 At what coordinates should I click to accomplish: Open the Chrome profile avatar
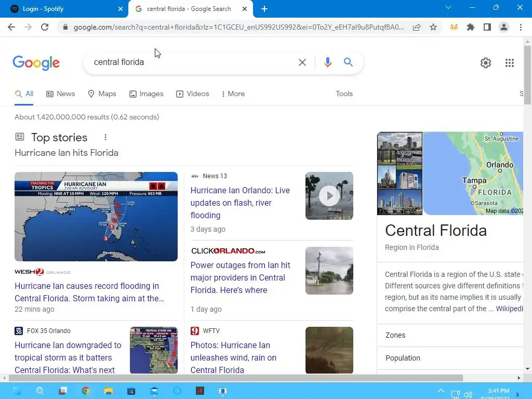pyautogui.click(x=504, y=27)
